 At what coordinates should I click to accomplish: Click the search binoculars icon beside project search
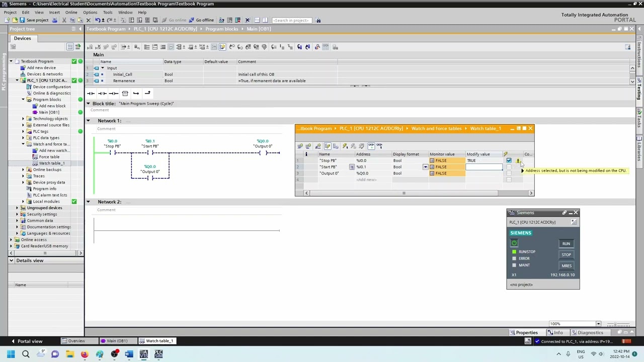[318, 20]
